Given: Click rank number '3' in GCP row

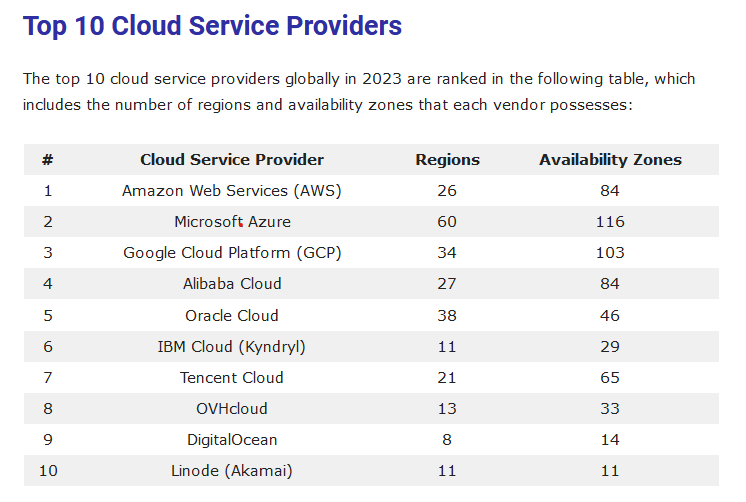Looking at the screenshot, I should [48, 253].
